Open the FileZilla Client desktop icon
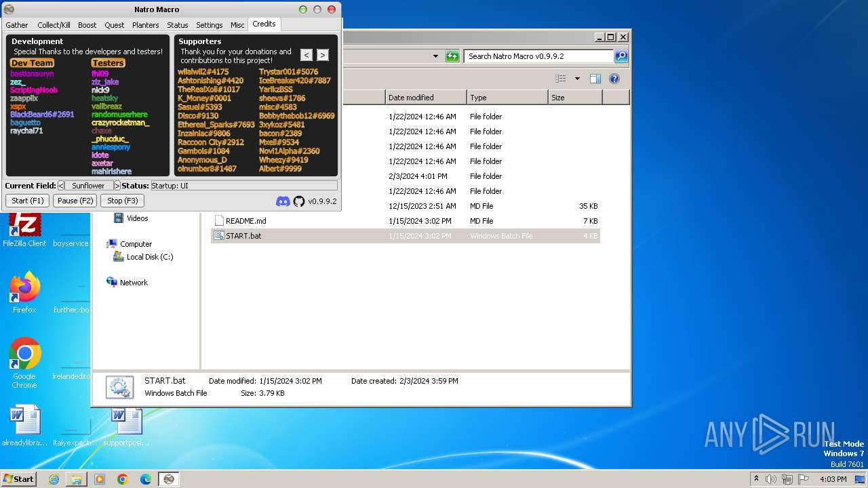 pos(24,229)
